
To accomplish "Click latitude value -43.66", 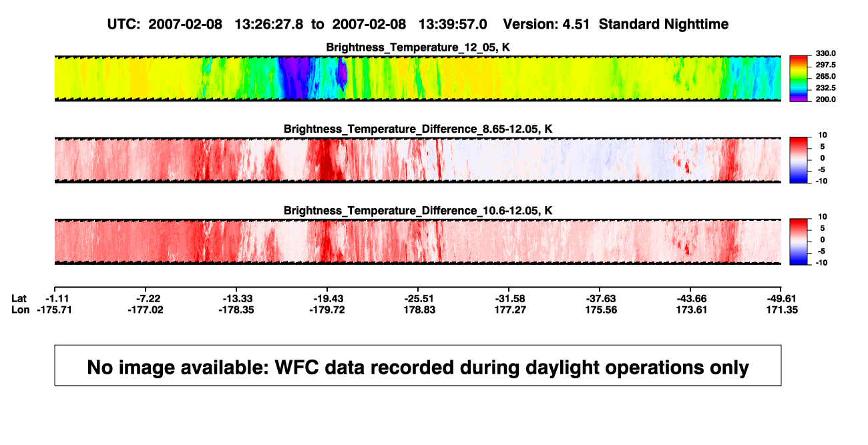I will 691,298.
